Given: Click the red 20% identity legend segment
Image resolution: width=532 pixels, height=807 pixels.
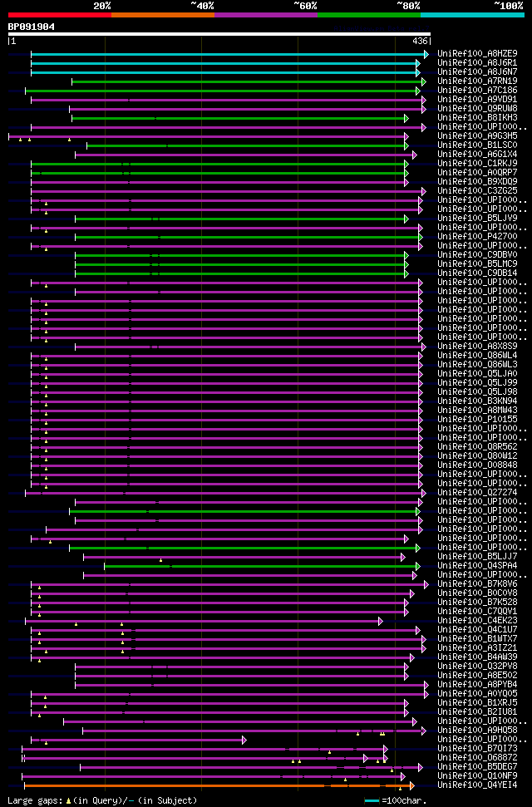Looking at the screenshot, I should pyautogui.click(x=60, y=15).
